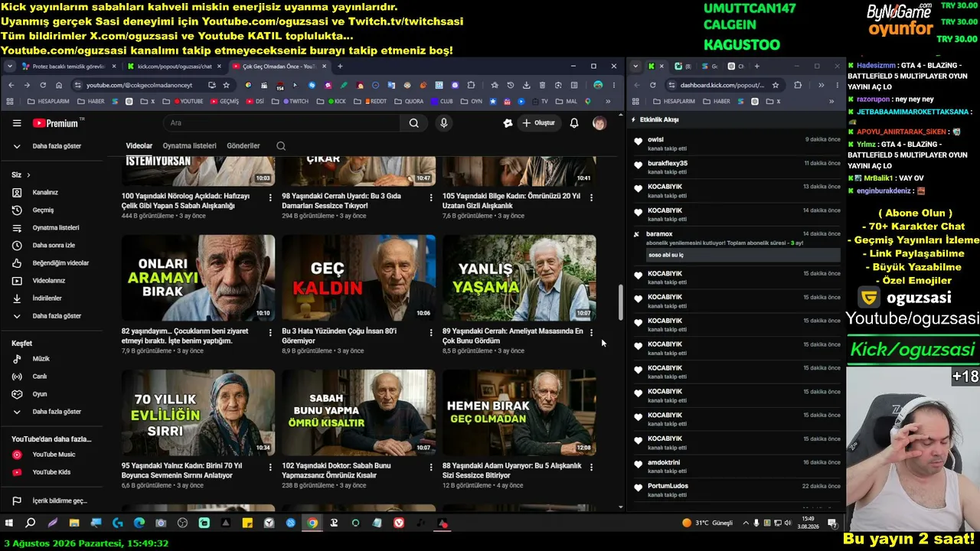Click the Oluştur create button

coord(538,123)
